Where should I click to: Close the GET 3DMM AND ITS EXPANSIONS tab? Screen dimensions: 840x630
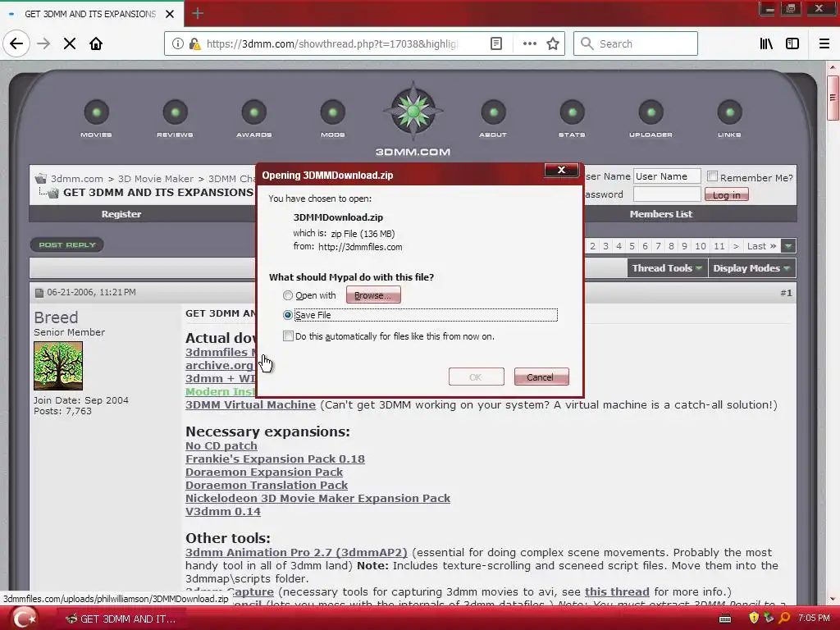[x=170, y=14]
